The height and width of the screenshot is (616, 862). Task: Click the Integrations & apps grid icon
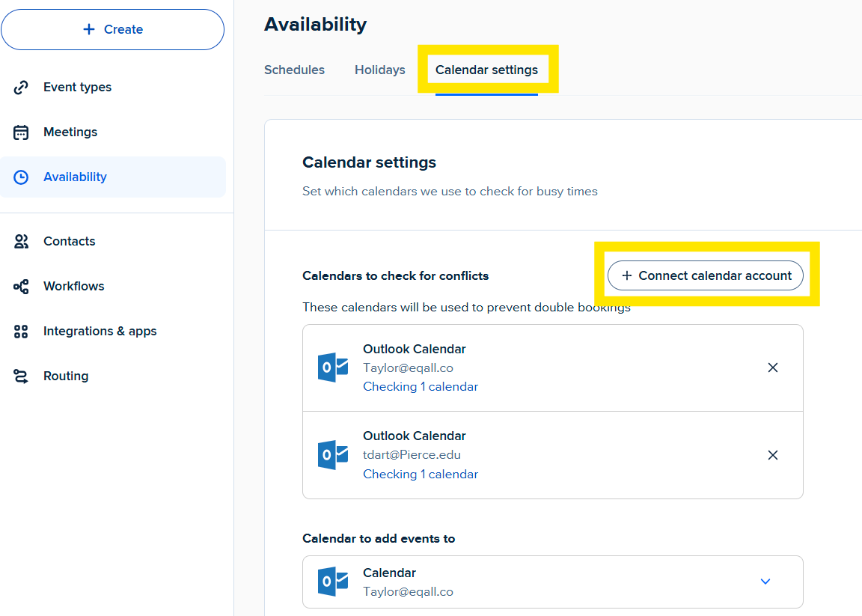(x=21, y=332)
